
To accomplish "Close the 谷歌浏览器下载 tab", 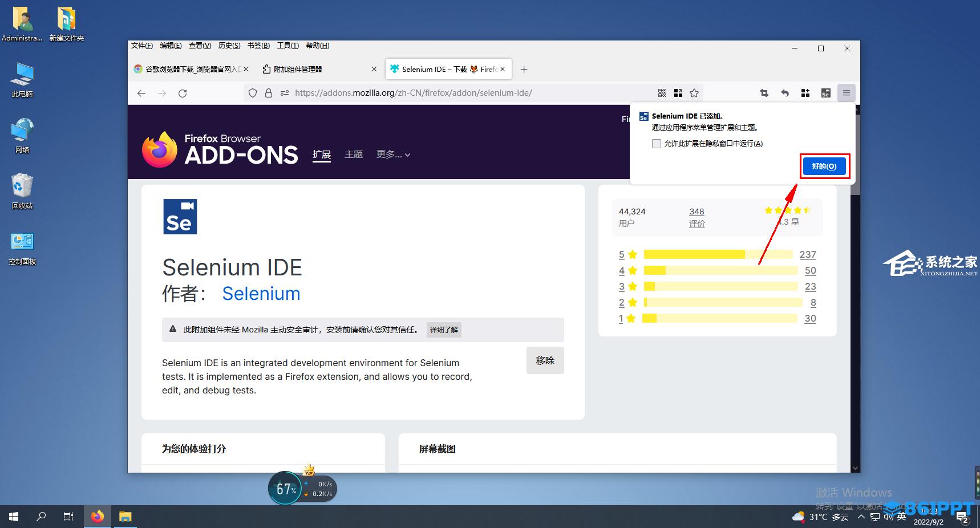I will (x=246, y=69).
